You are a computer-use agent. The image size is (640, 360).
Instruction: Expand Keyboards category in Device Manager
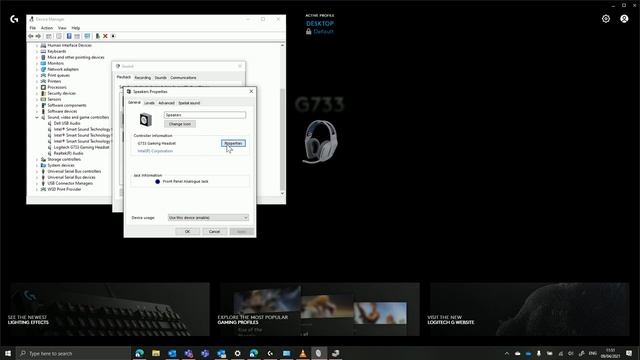(37, 51)
